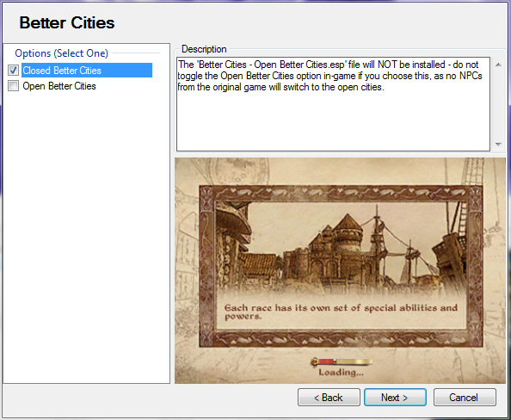Cancel the Better Cities installer
This screenshot has width=511, height=420.
coord(465,397)
